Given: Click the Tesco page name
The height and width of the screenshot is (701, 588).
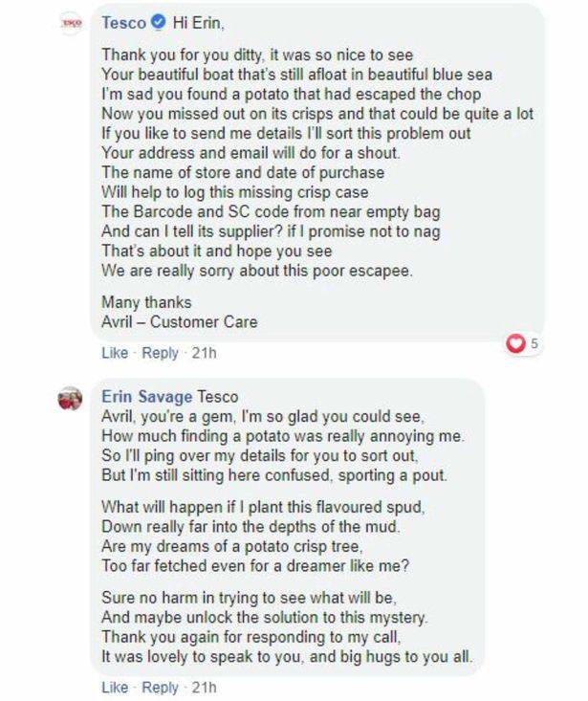Looking at the screenshot, I should pos(123,22).
